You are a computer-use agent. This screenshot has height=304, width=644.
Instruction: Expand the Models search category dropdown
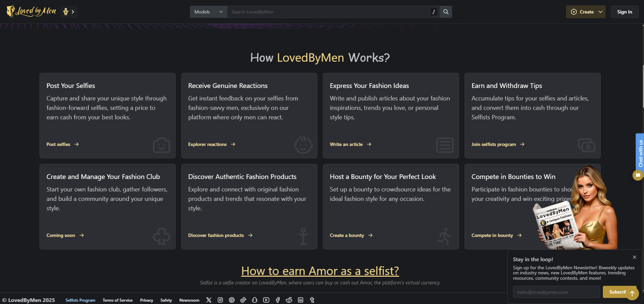[208, 12]
